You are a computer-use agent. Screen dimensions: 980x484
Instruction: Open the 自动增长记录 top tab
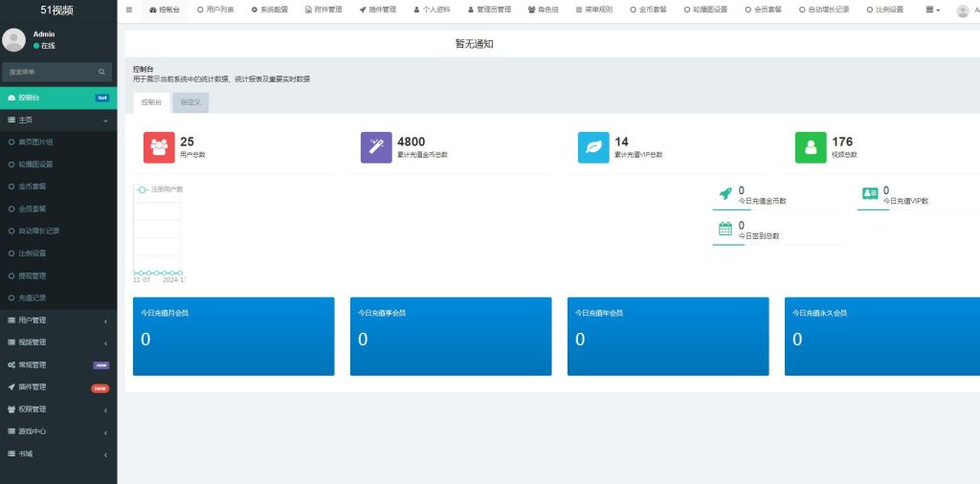tap(824, 10)
